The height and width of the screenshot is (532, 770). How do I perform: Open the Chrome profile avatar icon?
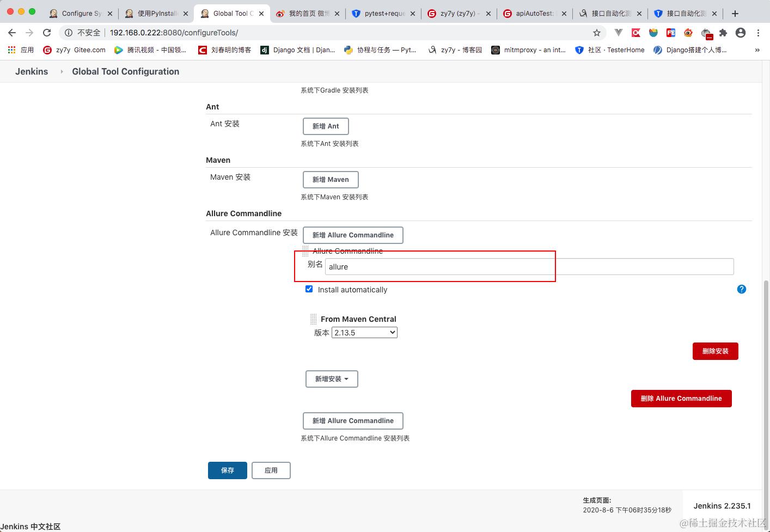[x=741, y=33]
